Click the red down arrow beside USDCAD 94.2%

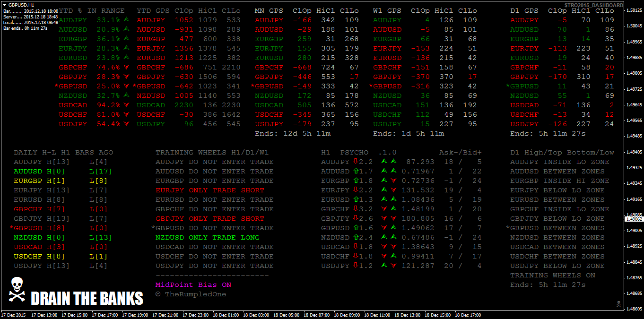(x=126, y=105)
